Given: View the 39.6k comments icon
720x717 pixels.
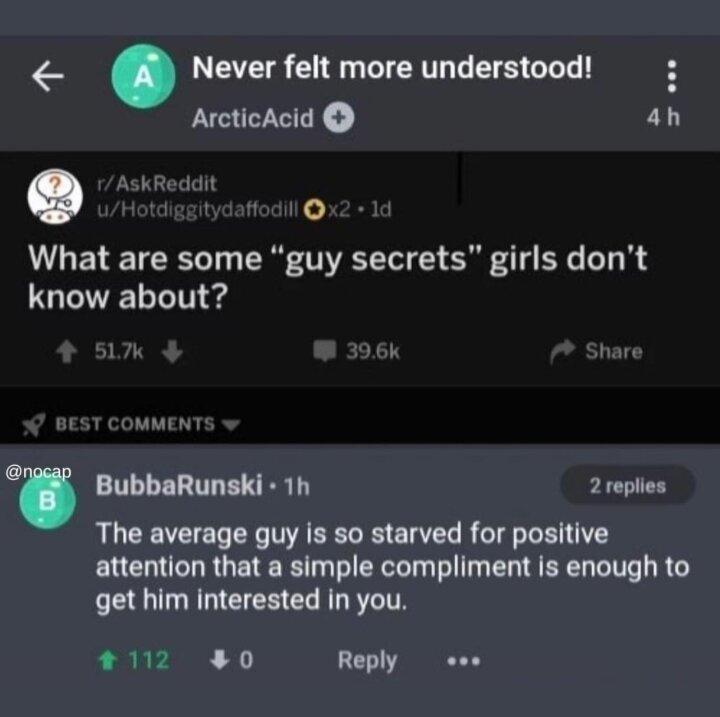Looking at the screenshot, I should pyautogui.click(x=325, y=351).
